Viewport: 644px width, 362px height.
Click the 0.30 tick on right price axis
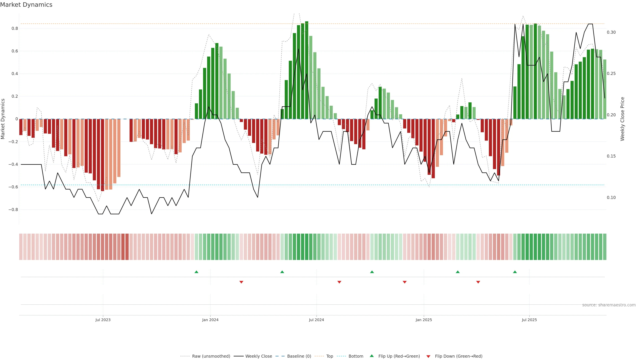[611, 32]
